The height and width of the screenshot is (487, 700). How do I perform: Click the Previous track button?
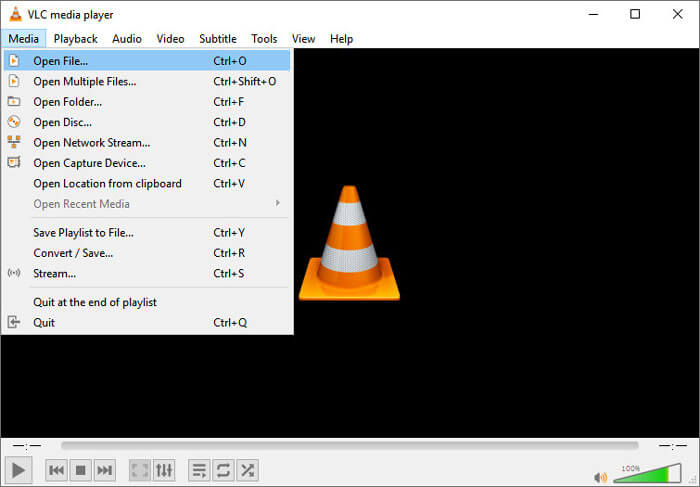click(x=57, y=469)
